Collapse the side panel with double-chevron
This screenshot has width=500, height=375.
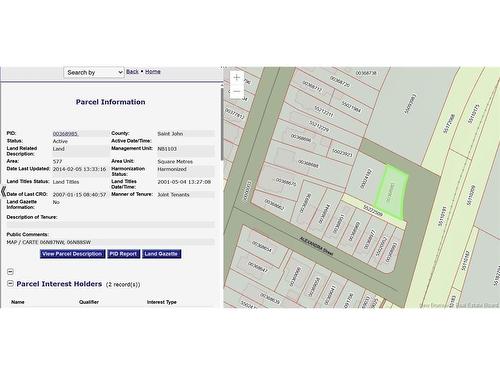click(x=3, y=192)
